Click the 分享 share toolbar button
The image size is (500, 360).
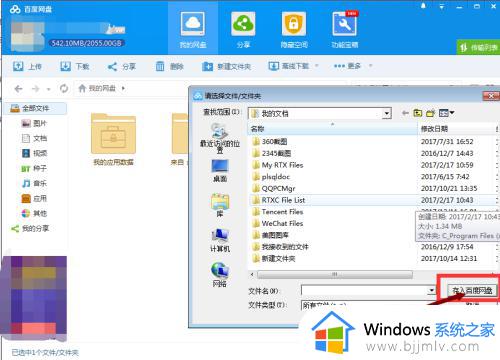pyautogui.click(x=122, y=67)
